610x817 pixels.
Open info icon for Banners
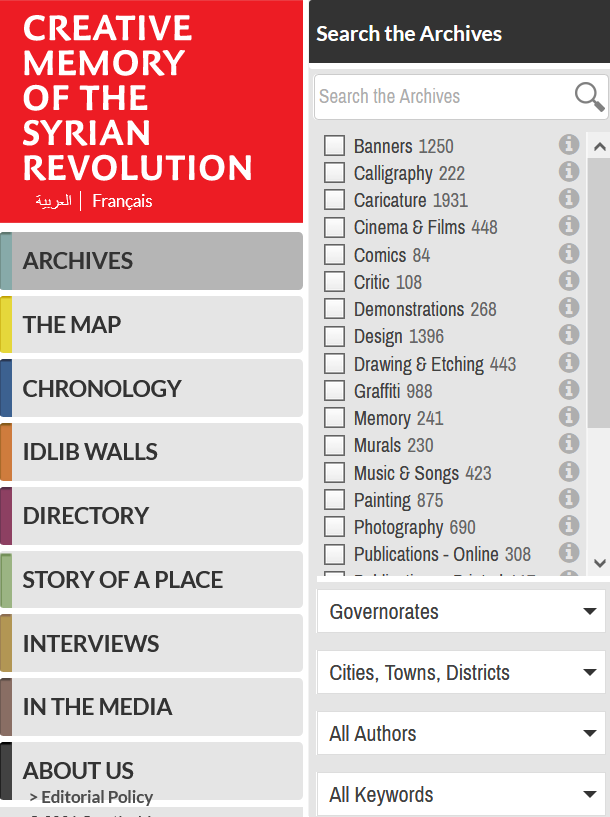569,144
